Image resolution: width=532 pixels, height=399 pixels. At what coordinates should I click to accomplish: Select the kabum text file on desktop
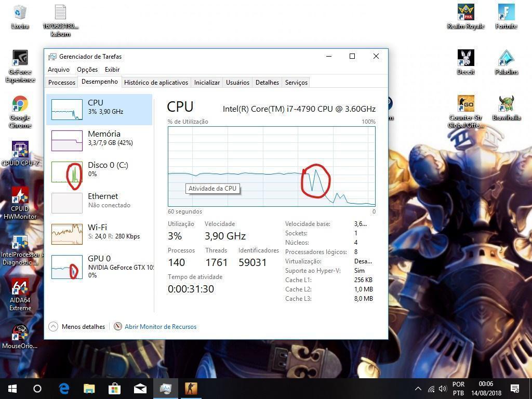[60, 20]
